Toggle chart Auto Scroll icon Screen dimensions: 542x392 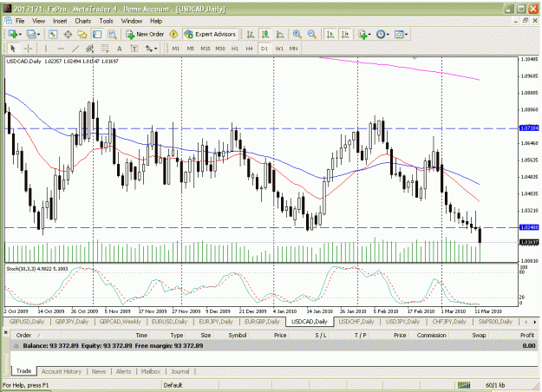point(330,34)
